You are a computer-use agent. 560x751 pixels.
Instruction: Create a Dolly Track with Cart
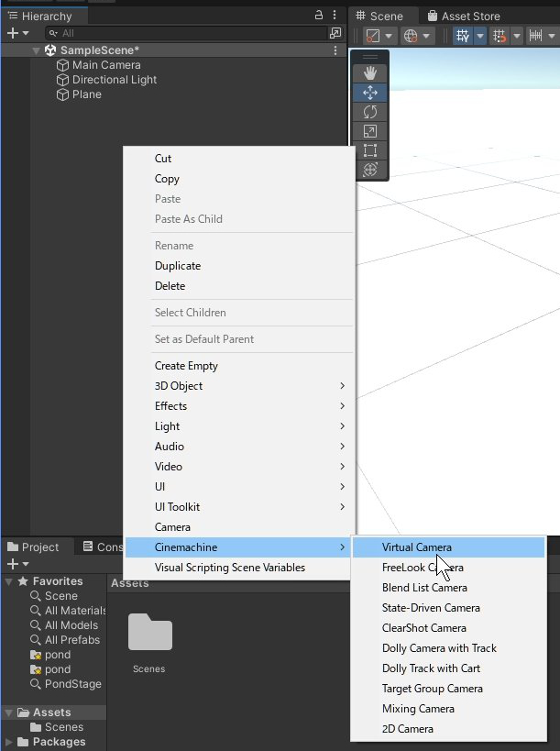point(448,668)
